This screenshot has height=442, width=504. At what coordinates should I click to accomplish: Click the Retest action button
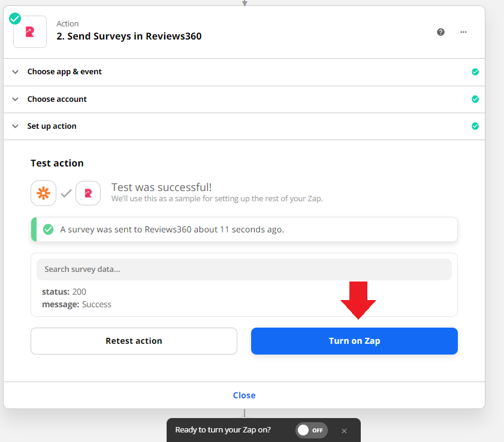tap(134, 341)
